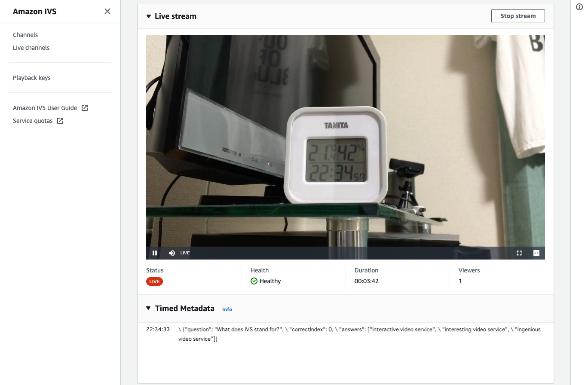Click the Stop stream button

point(518,16)
